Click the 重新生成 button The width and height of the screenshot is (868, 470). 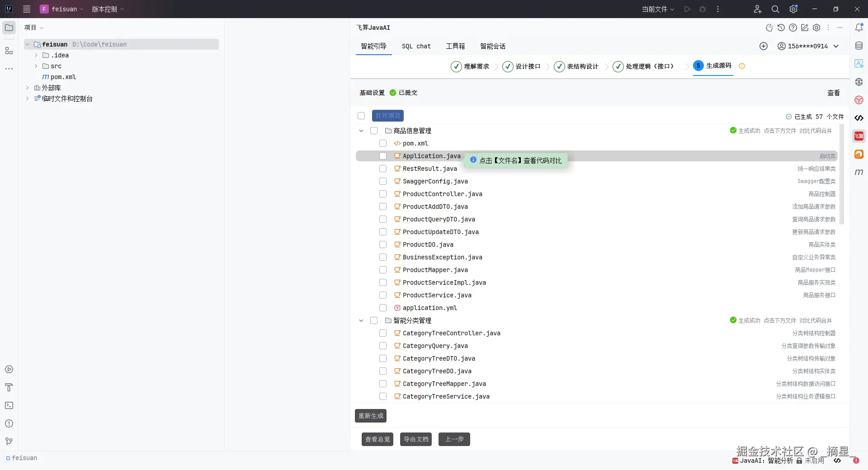tap(371, 416)
